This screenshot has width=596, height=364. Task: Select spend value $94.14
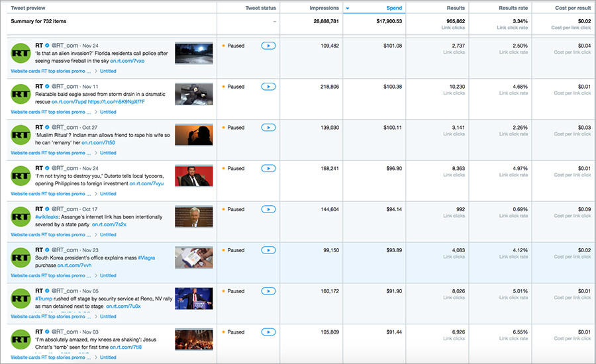(x=394, y=209)
